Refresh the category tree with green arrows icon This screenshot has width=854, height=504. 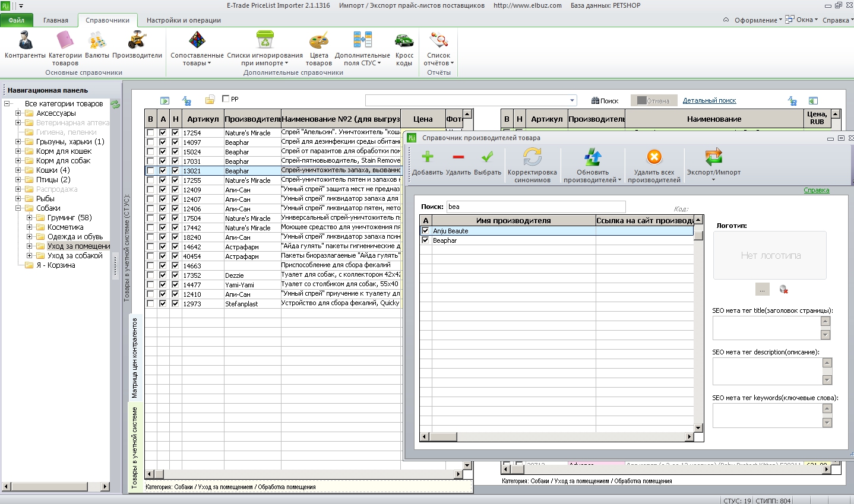coord(115,104)
